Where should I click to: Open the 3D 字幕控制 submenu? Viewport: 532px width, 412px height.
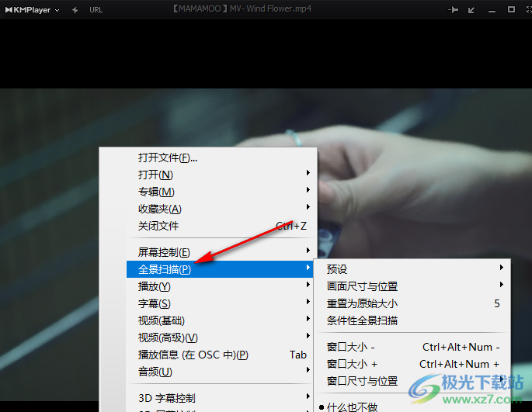click(220, 398)
